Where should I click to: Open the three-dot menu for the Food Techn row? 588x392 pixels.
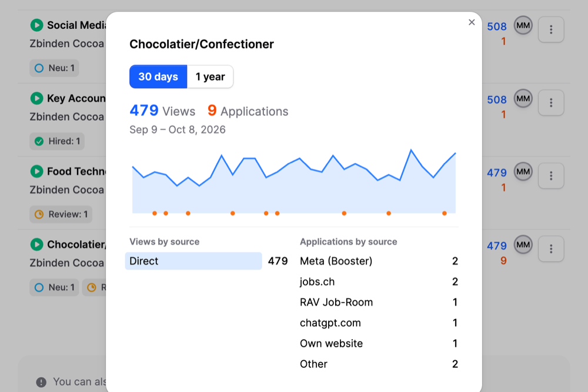551,176
